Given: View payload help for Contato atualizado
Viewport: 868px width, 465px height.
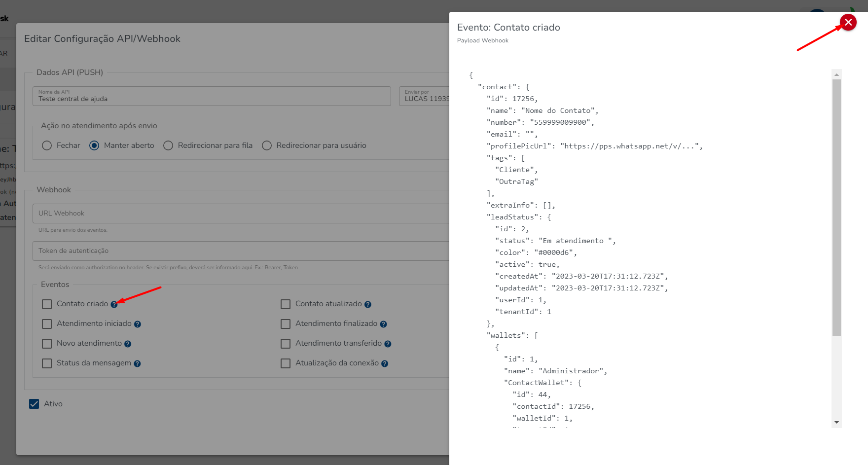Looking at the screenshot, I should click(x=368, y=305).
